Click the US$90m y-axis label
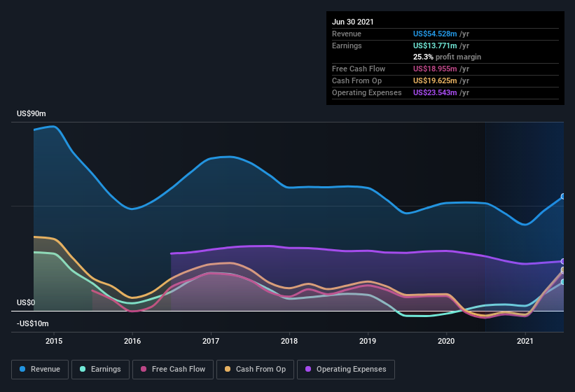 [32, 113]
